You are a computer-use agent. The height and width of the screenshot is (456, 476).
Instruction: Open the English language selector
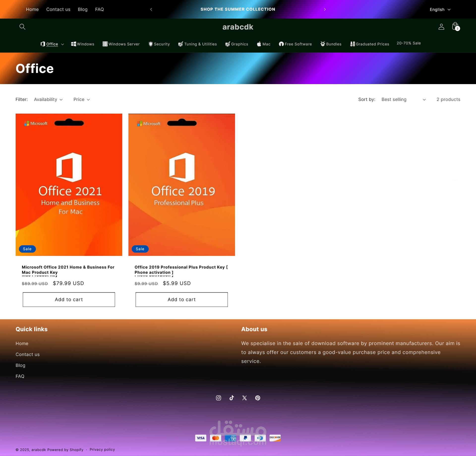440,9
